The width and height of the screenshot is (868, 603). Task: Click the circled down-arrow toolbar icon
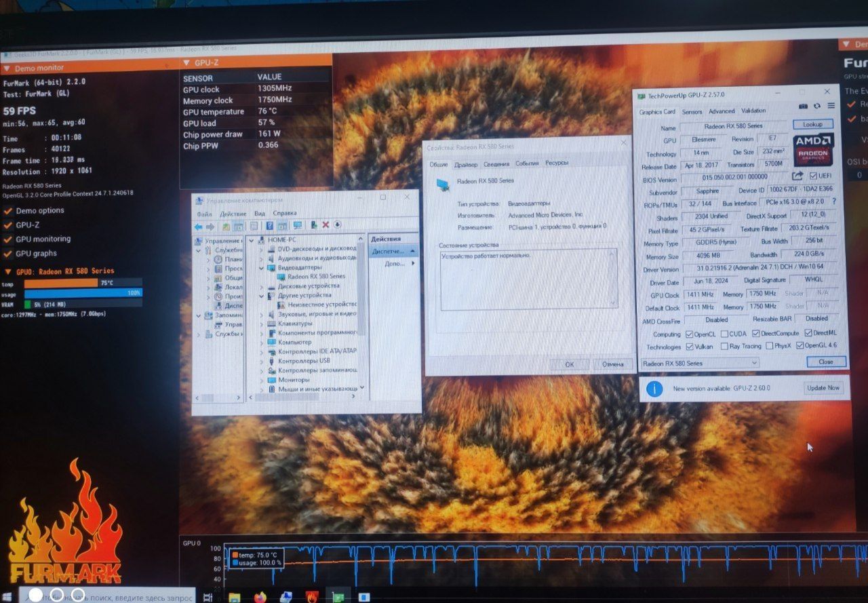[338, 225]
